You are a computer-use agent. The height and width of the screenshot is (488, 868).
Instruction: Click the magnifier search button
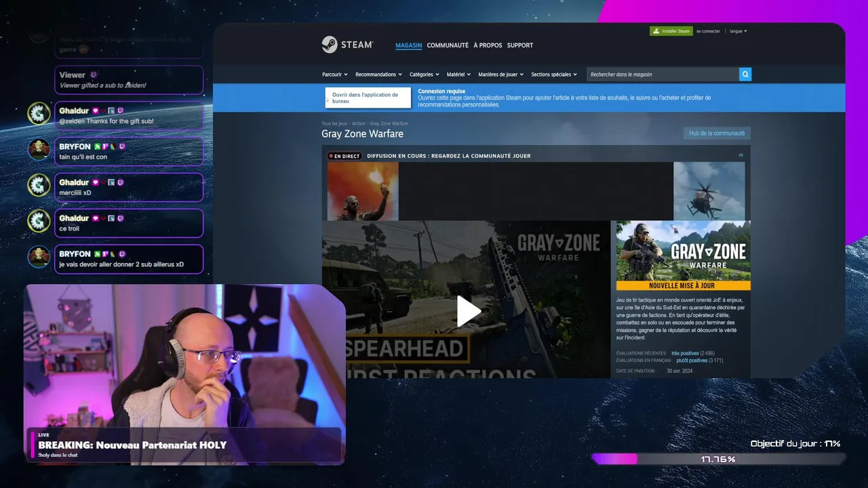(745, 75)
